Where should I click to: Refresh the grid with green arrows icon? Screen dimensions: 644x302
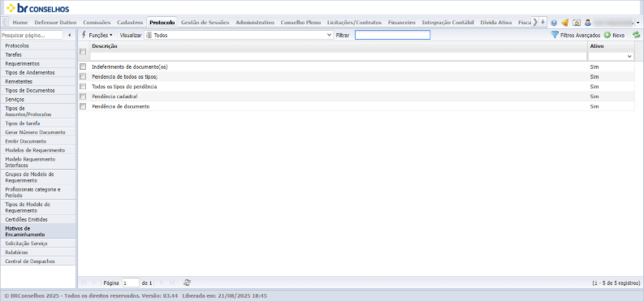[636, 35]
